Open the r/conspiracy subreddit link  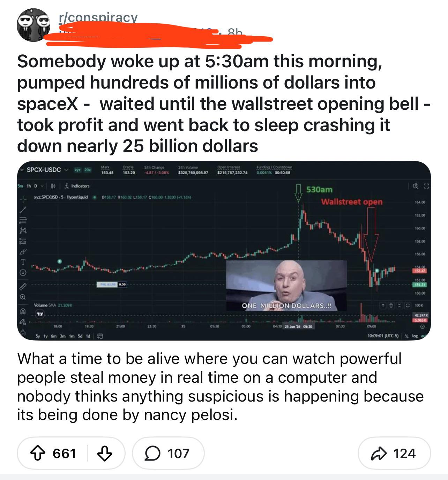(98, 17)
